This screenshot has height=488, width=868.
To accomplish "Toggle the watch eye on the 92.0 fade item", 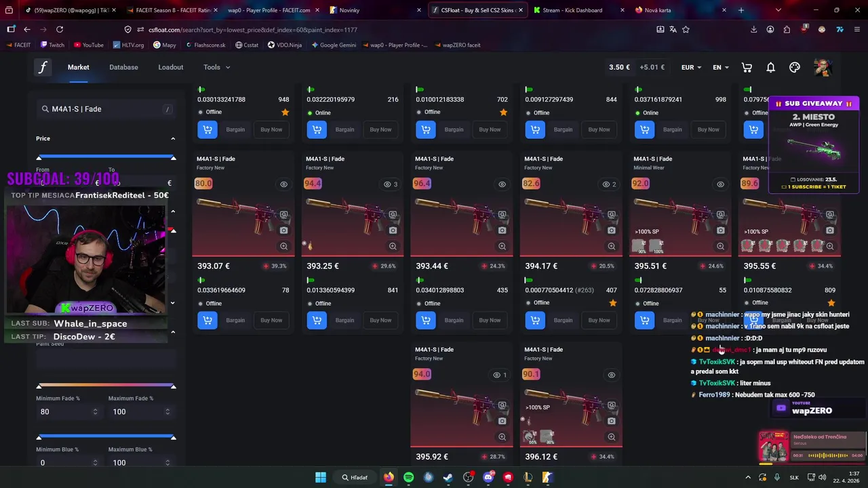I will (x=720, y=184).
